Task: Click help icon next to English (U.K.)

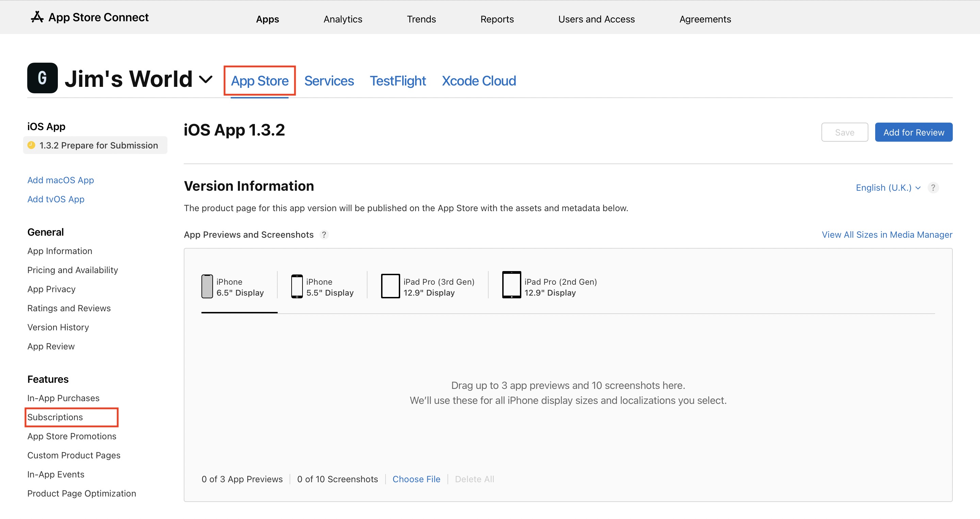Action: 933,188
